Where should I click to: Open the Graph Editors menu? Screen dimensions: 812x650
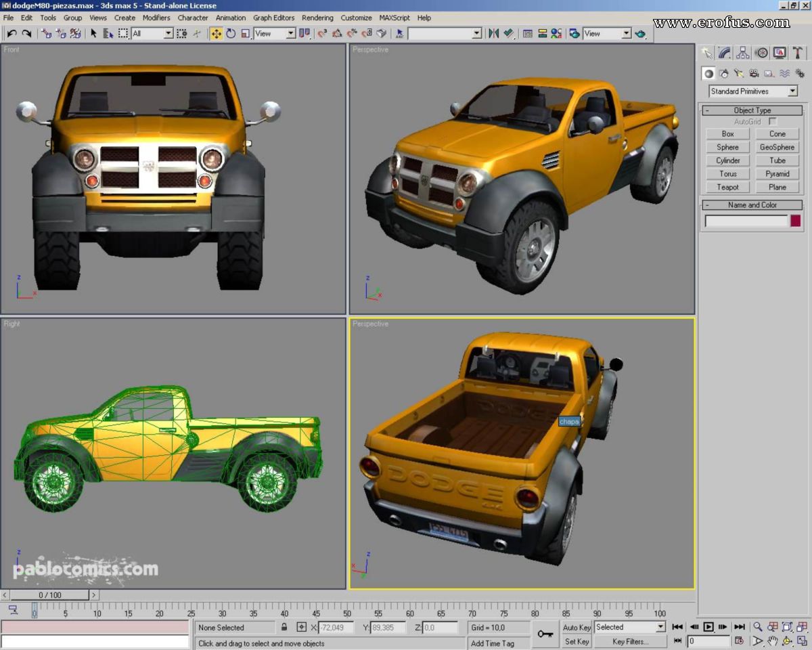[274, 18]
